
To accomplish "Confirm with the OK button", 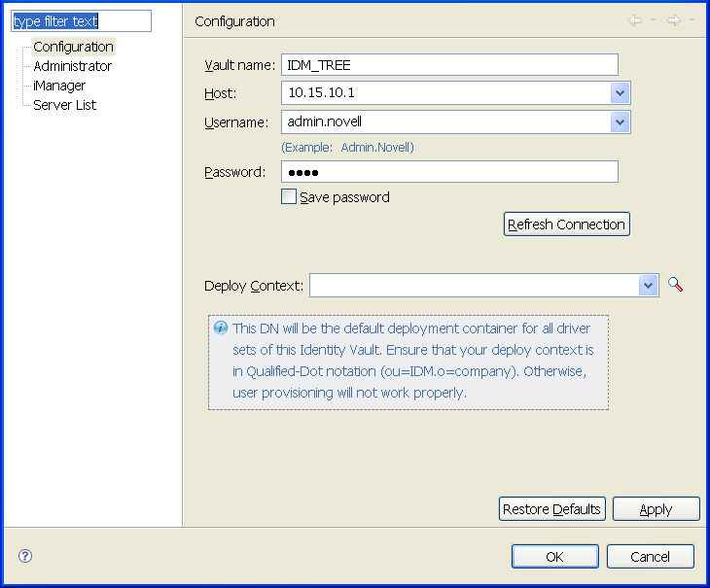I will (x=555, y=556).
